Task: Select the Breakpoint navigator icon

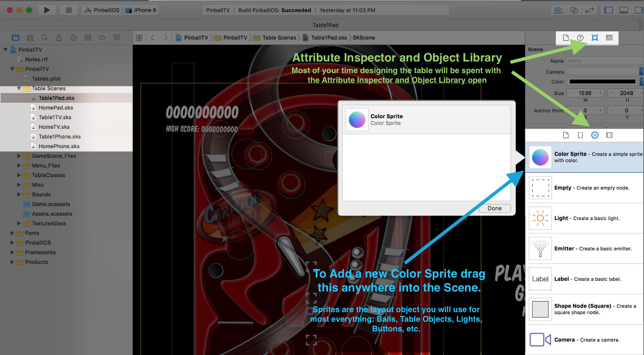Action: point(102,38)
